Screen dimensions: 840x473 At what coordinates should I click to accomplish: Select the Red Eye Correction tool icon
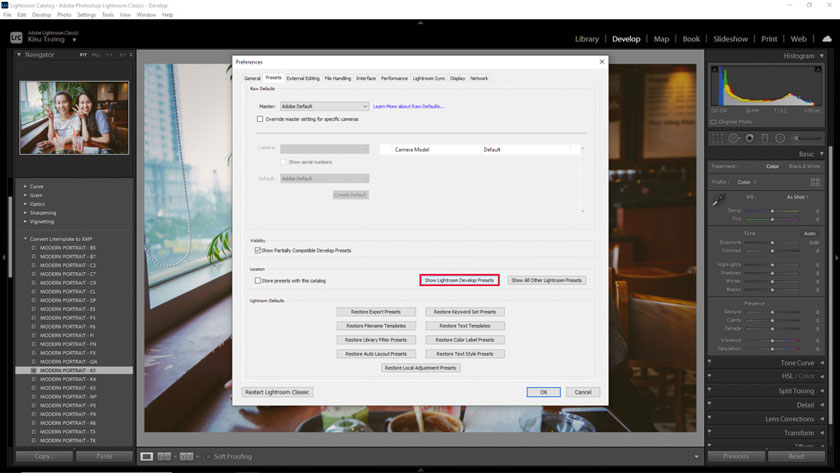749,138
